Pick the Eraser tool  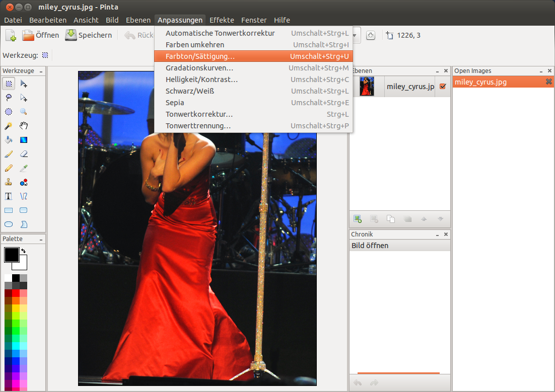click(24, 154)
